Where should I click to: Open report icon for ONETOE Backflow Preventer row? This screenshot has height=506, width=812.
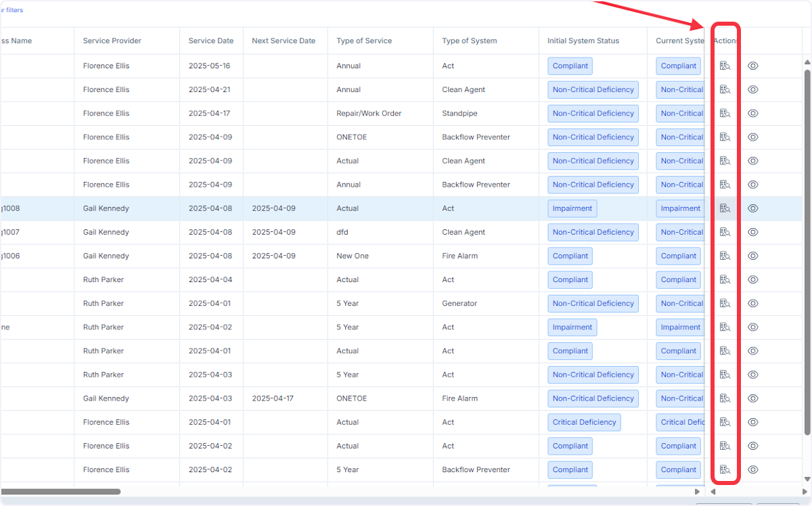[x=725, y=137]
